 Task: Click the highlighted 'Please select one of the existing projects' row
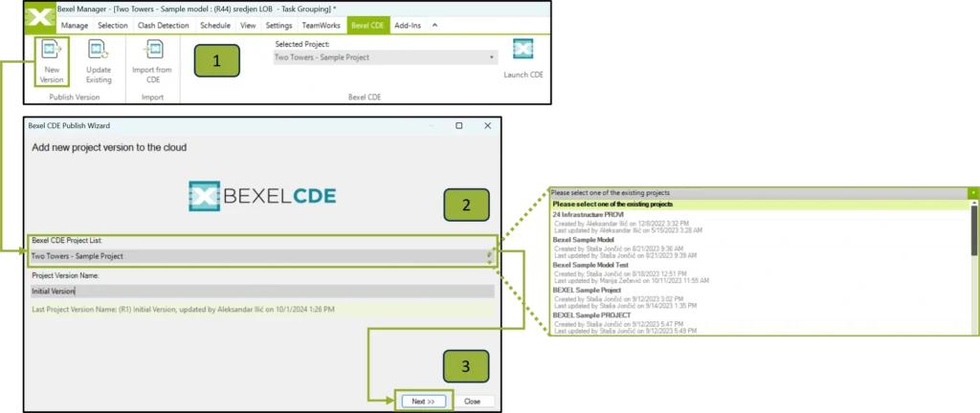tap(759, 204)
